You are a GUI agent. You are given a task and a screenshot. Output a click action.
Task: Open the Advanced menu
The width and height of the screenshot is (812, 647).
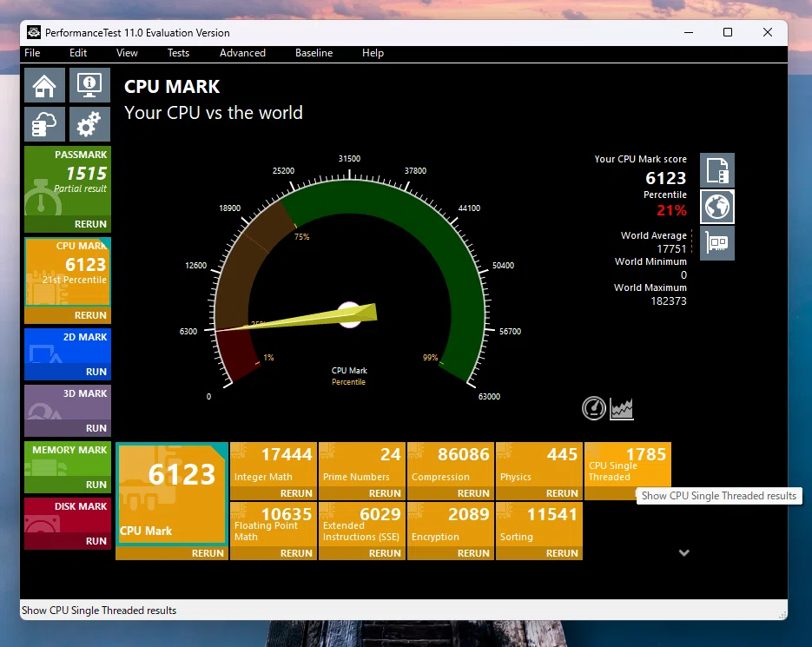pos(242,53)
